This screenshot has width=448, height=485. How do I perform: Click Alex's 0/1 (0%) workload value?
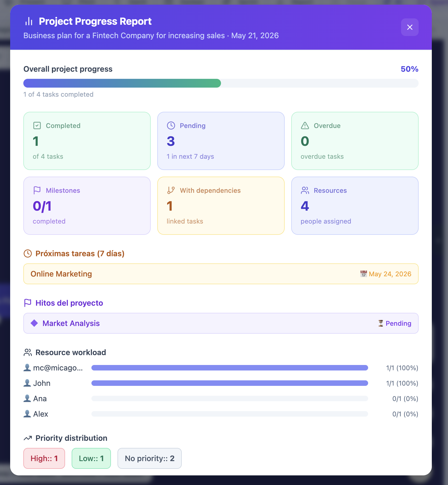pos(405,414)
